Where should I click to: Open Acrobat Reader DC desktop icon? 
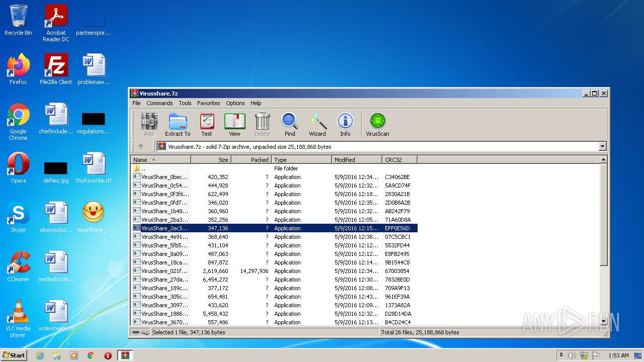(x=56, y=23)
